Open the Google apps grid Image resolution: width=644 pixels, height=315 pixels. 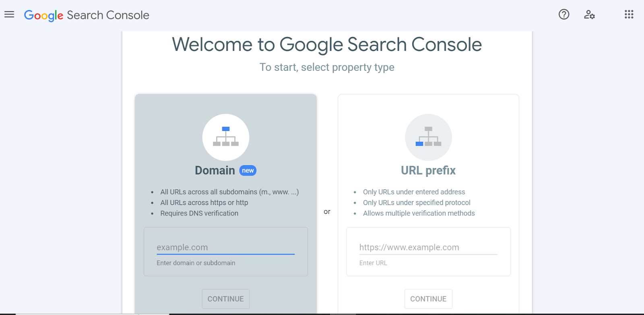click(629, 15)
